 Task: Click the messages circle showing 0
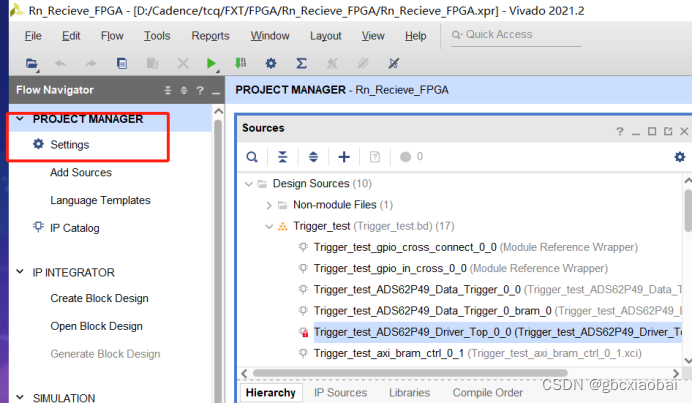pos(411,157)
